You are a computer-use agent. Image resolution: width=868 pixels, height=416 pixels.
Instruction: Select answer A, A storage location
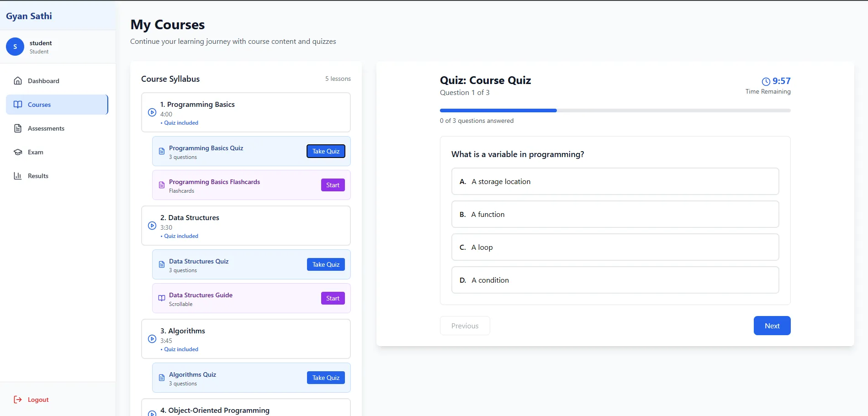[x=615, y=181]
